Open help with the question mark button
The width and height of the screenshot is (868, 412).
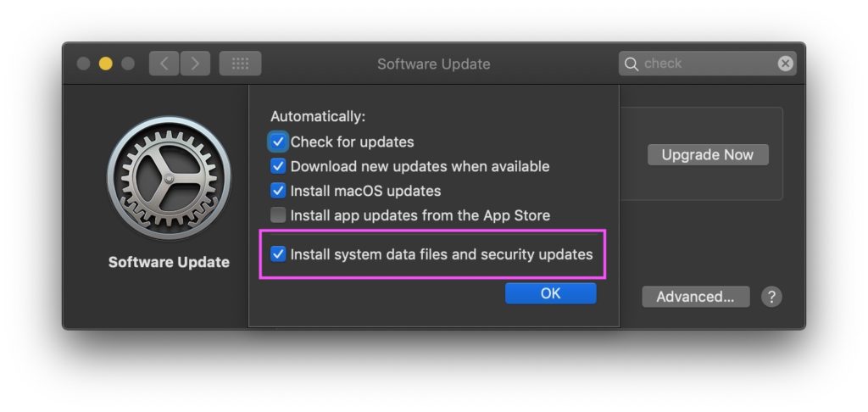pos(771,297)
